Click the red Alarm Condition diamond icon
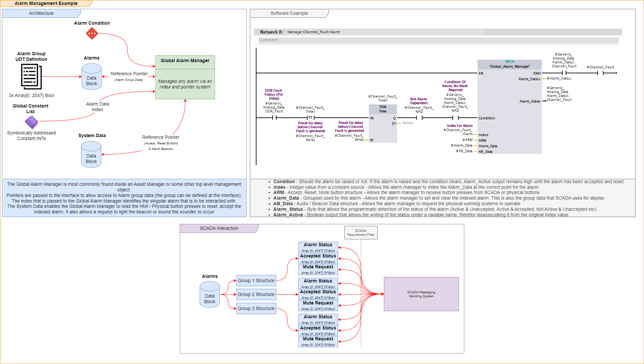Image resolution: width=644 pixels, height=364 pixels. 92,34
